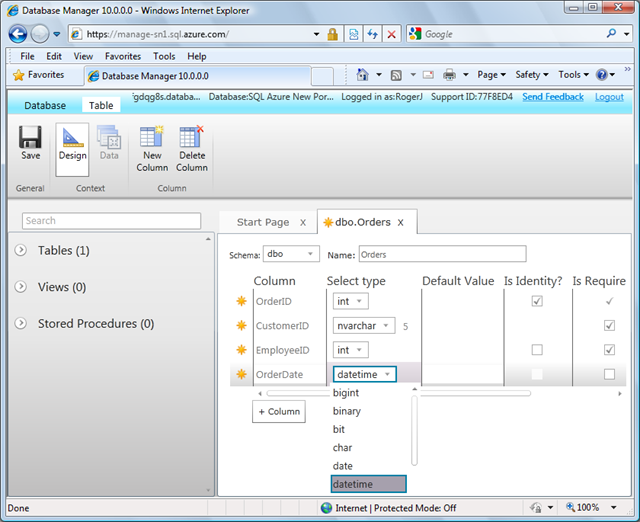
Task: Click asterisk marker beside CustomerID row
Action: click(x=241, y=326)
